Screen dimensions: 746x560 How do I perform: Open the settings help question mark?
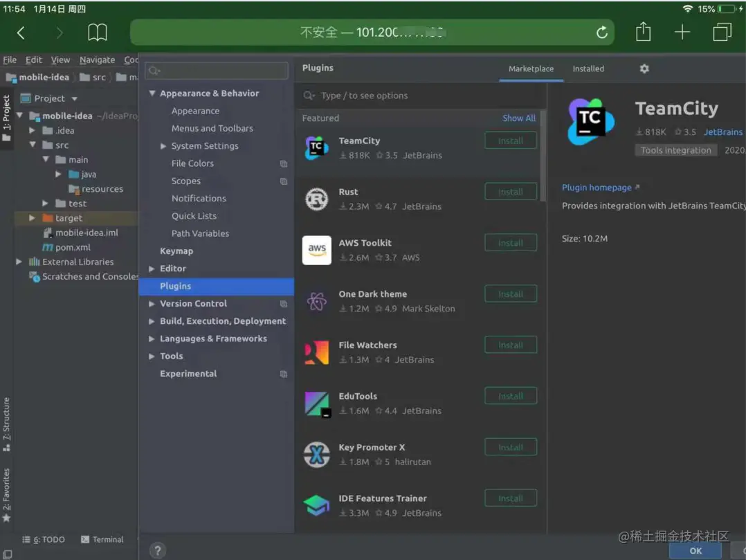(x=158, y=550)
